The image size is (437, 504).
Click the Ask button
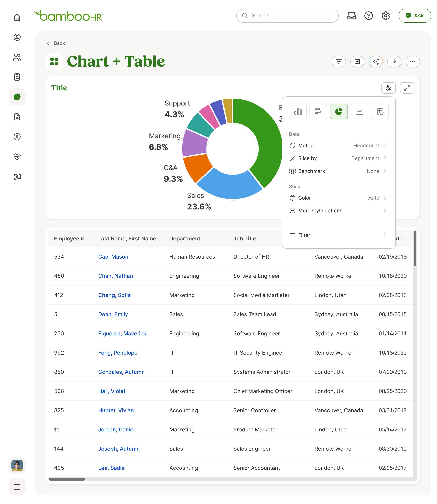click(x=415, y=16)
